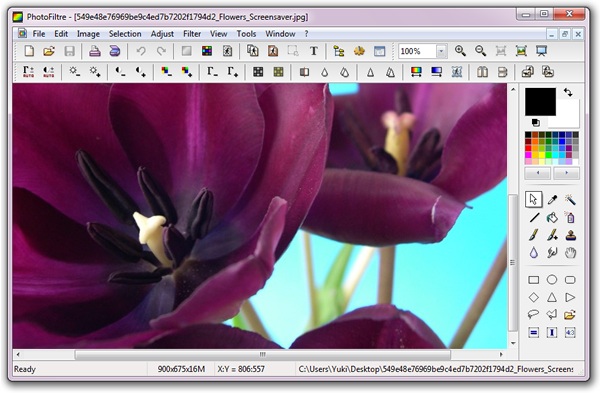Open a file with folder icon
The image size is (600, 393).
pyautogui.click(x=49, y=51)
